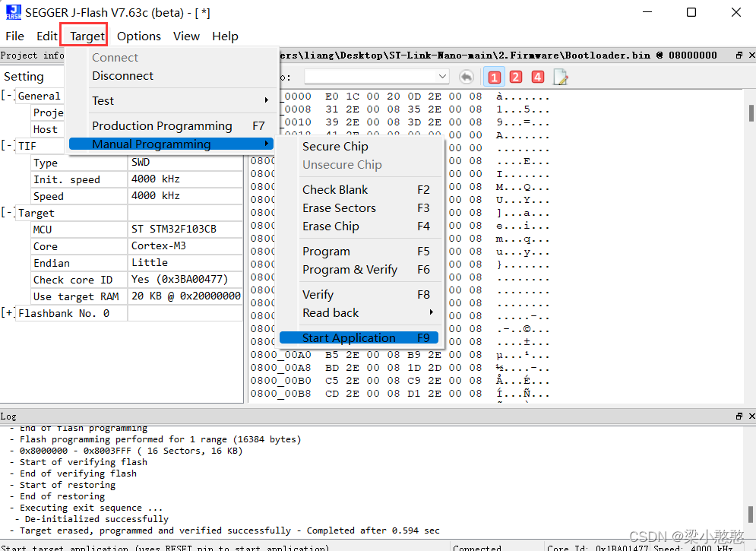Click hex row address 0800_00A8

click(280, 368)
